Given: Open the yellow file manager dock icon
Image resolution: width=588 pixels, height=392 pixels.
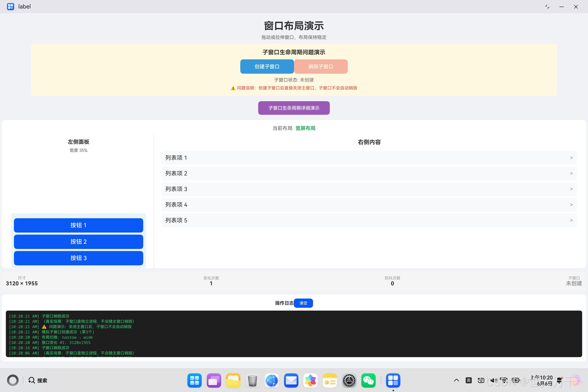Looking at the screenshot, I should point(233,380).
